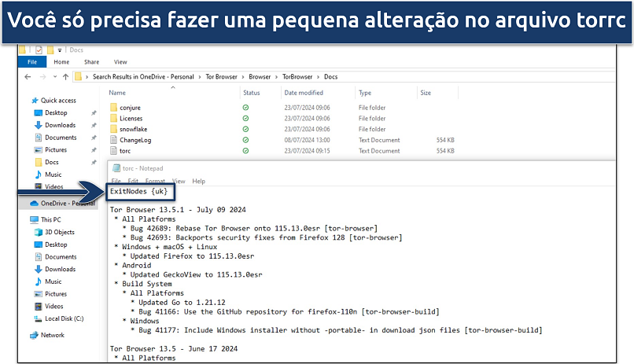Select This PC in navigation pane
Screen dimensions: 634x364
point(50,220)
